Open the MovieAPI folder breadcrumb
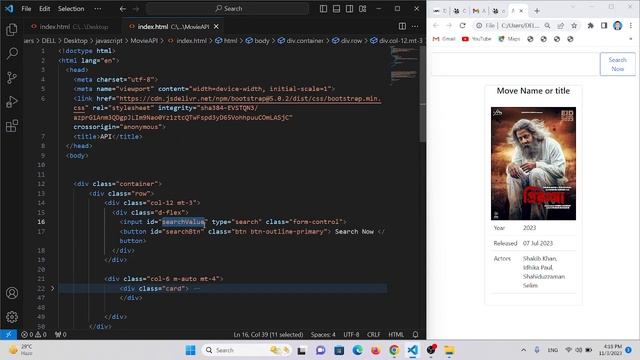The width and height of the screenshot is (640, 360). tap(144, 40)
